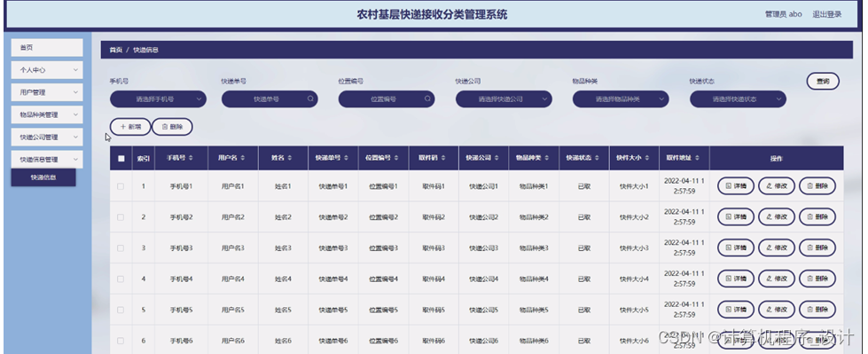Check the checkbox for row 4
The image size is (868, 354).
click(x=121, y=279)
